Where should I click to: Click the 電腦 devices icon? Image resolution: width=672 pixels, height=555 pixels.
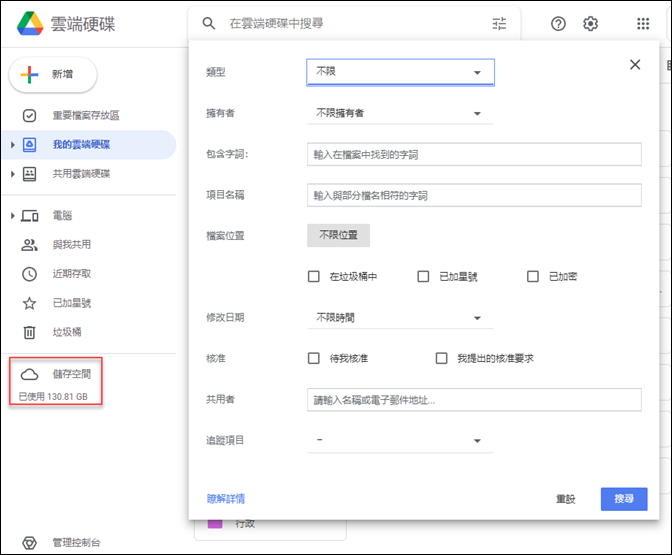30,216
